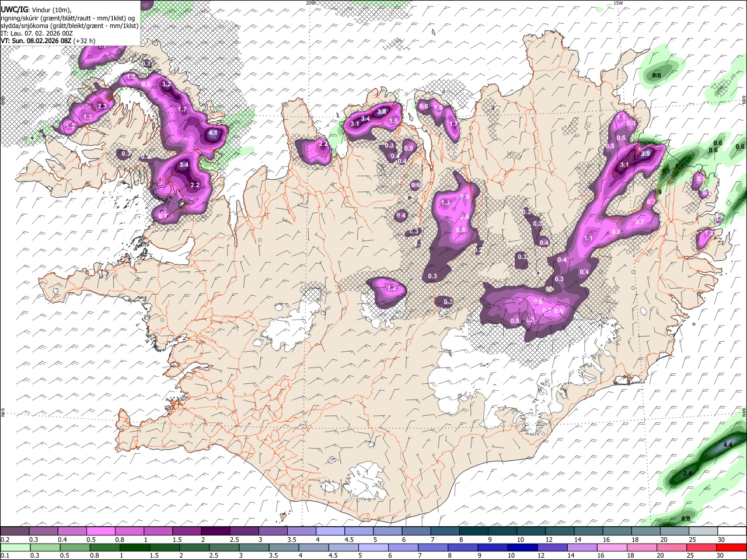Click the '0.2' label under the top legend row
The image size is (747, 560).
(5, 539)
